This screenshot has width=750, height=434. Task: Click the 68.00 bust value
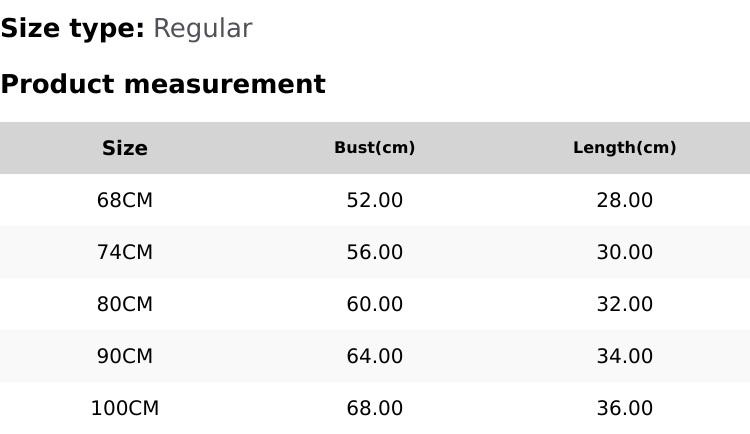tap(375, 408)
